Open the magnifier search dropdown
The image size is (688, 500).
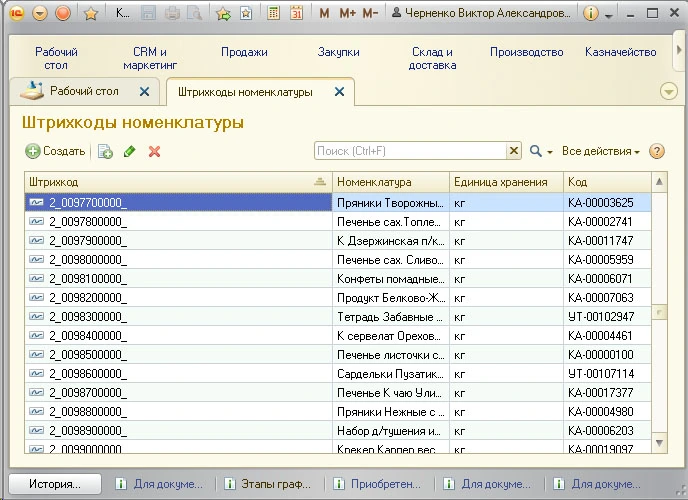[540, 151]
